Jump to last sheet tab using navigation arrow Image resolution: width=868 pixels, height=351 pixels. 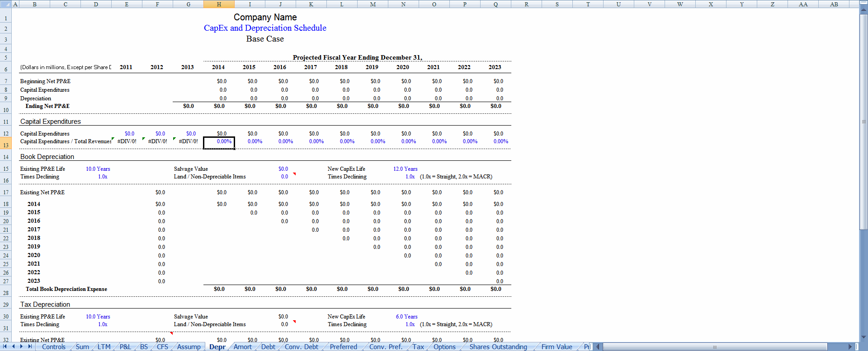pyautogui.click(x=30, y=347)
